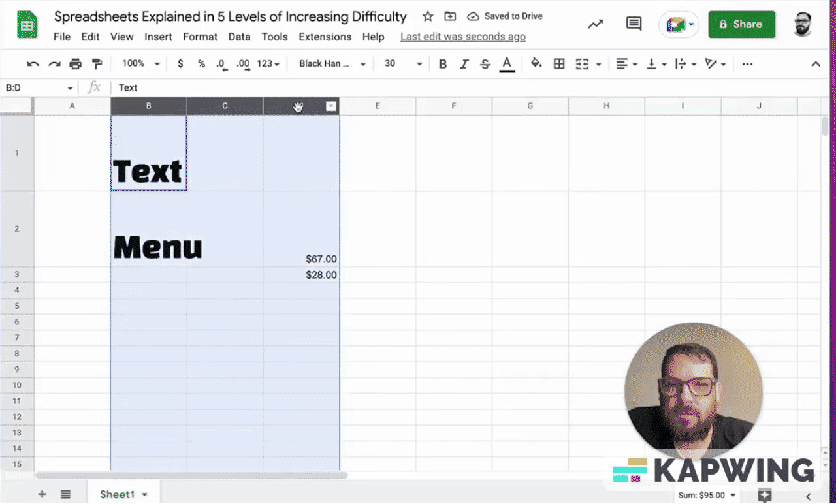Click the Redo arrow icon

click(x=55, y=64)
